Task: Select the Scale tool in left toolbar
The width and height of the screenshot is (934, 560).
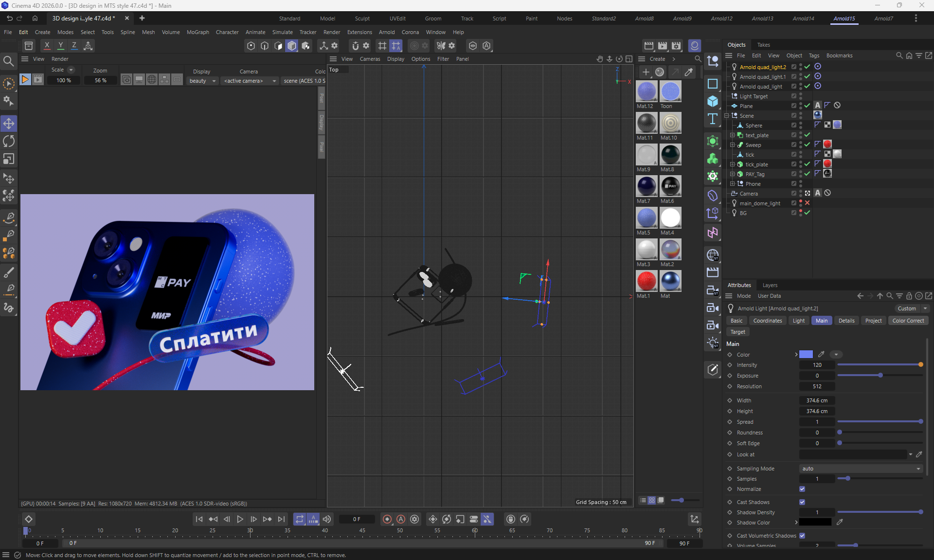Action: (9, 159)
